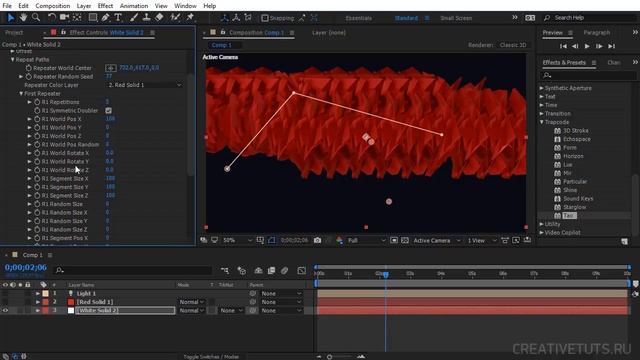
Task: Click the Draft 3D icon in timeline
Action: [242, 270]
